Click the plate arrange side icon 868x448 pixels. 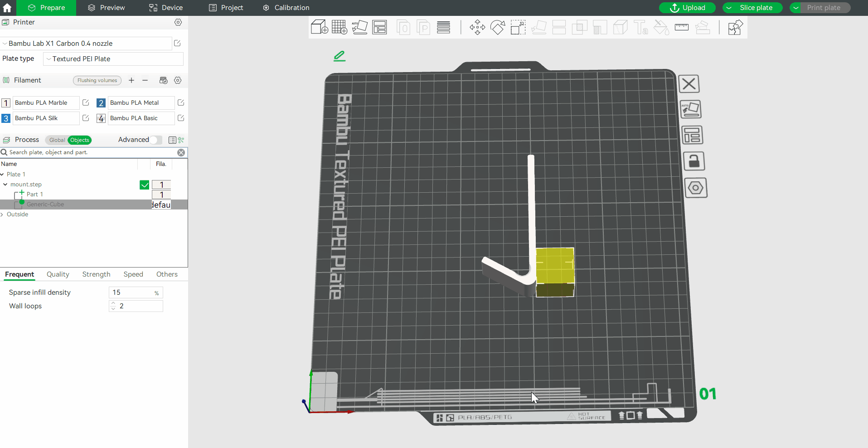pos(692,135)
